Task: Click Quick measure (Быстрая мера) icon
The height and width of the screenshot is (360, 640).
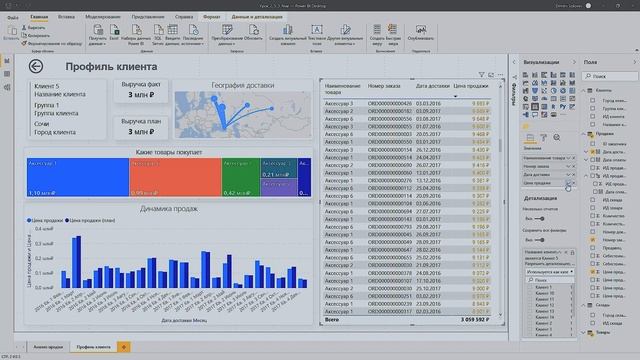Action: tap(392, 30)
